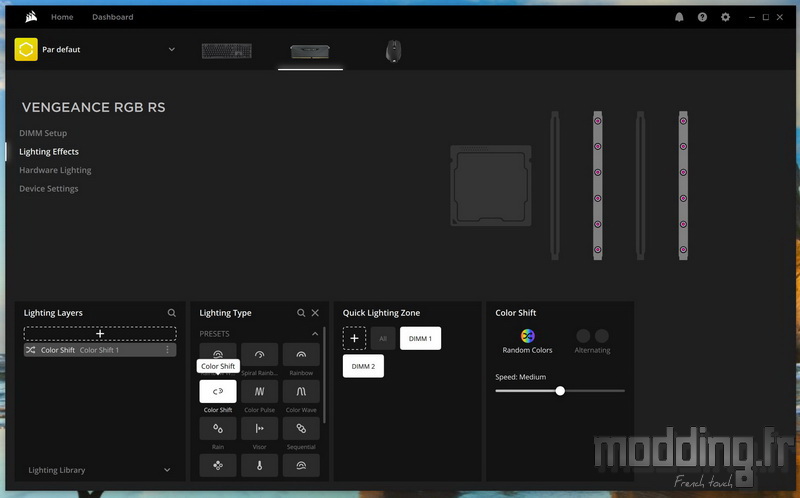The height and width of the screenshot is (498, 800).
Task: Open the help question mark icon
Action: (703, 17)
